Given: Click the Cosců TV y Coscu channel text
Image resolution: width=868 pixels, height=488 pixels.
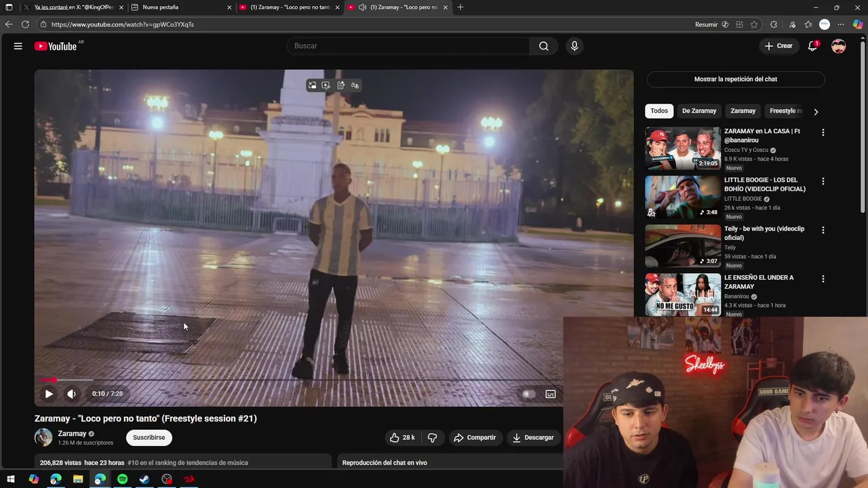Looking at the screenshot, I should [746, 150].
